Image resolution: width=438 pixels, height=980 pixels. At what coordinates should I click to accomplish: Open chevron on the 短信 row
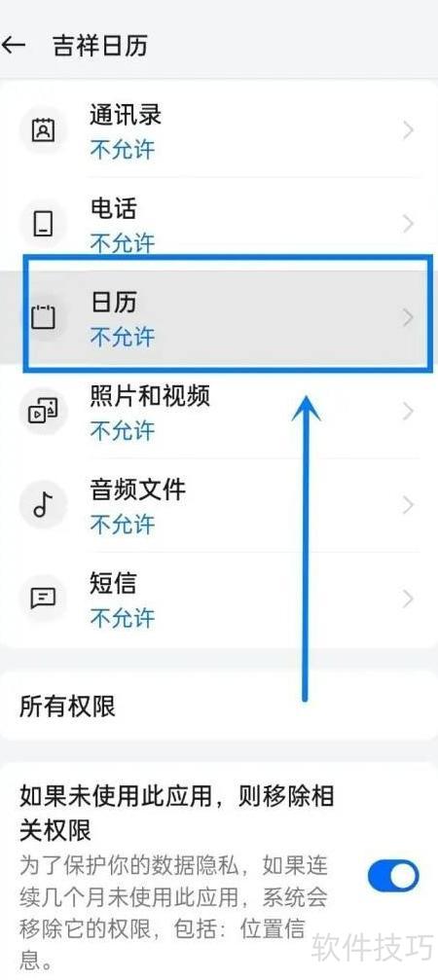click(x=408, y=599)
